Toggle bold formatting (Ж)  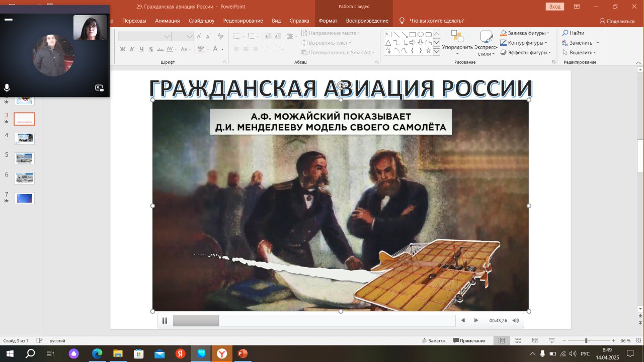click(123, 49)
